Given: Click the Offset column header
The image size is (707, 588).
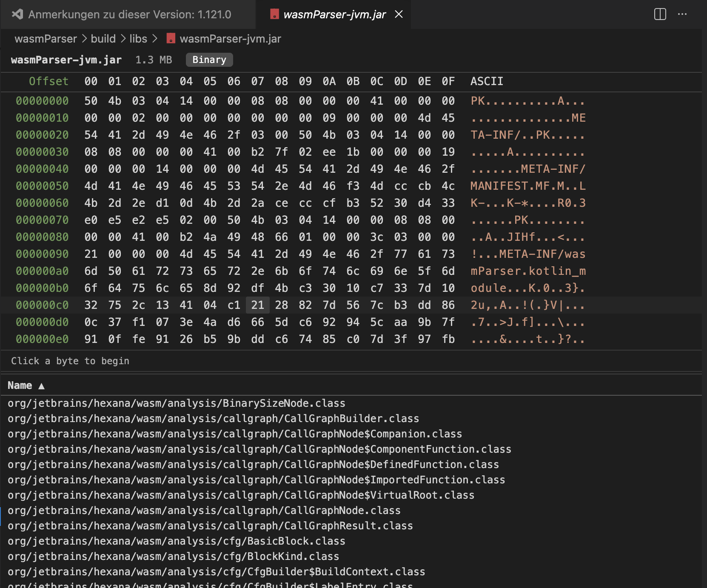Looking at the screenshot, I should pos(48,81).
